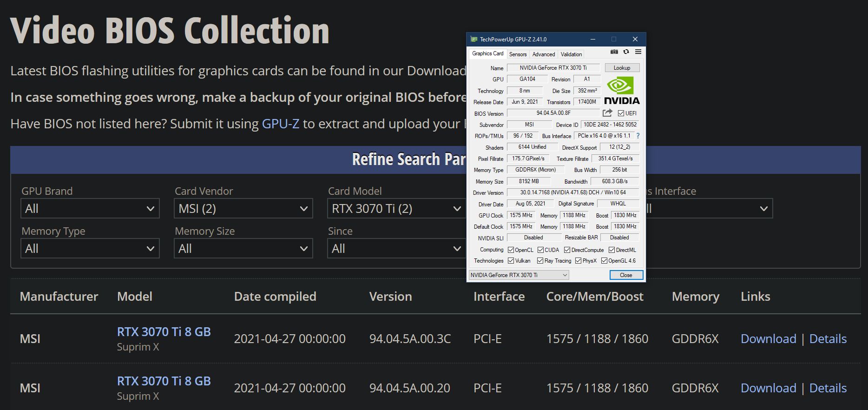Click the GPU-Z app icon in title bar

point(474,39)
